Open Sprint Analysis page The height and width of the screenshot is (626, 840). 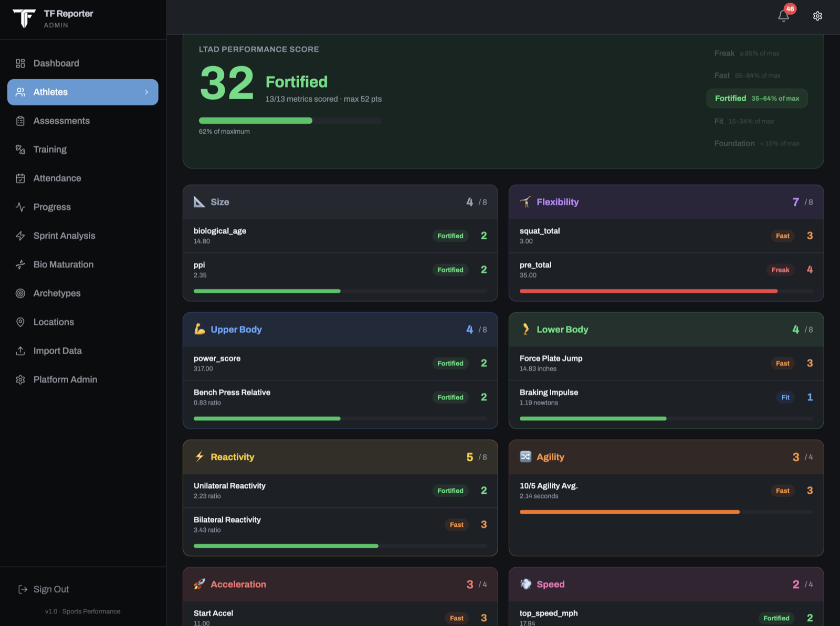point(83,236)
